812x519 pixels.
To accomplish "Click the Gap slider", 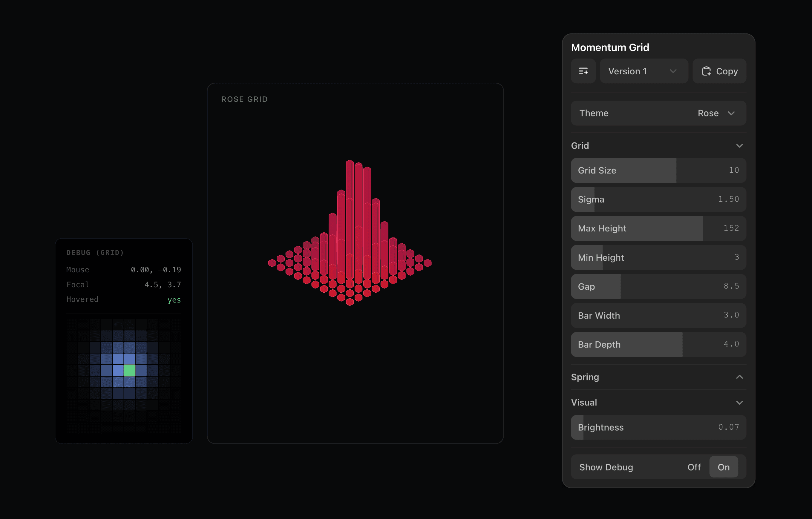I will pos(658,286).
